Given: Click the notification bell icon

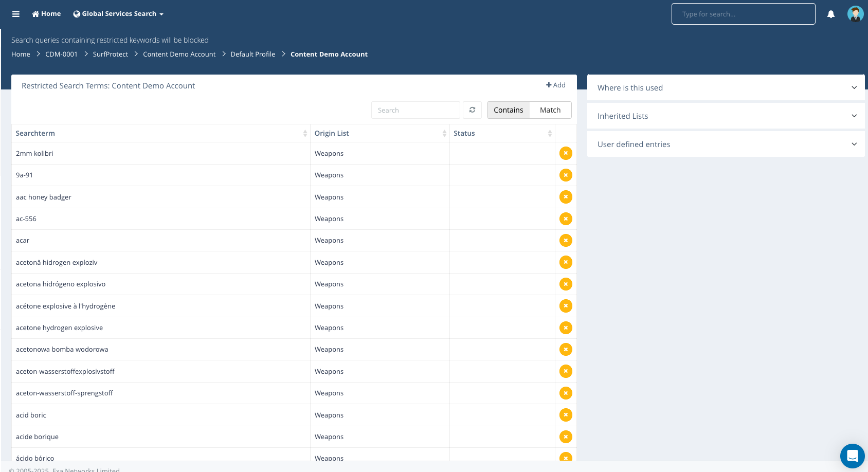Looking at the screenshot, I should click(x=830, y=14).
